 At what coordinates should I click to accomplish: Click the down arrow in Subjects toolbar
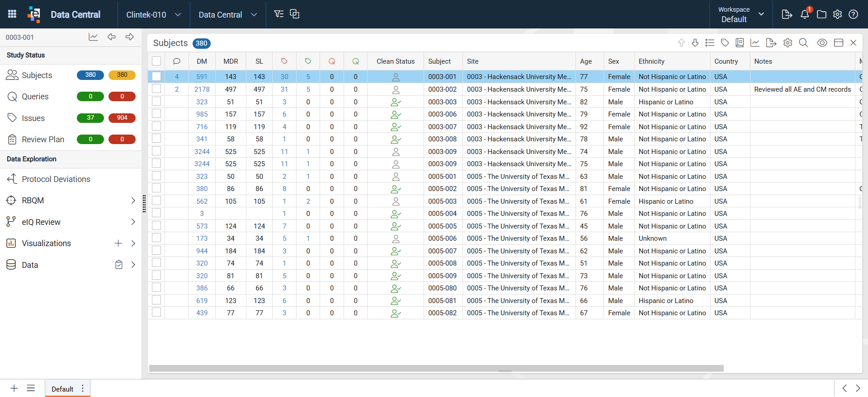coord(695,43)
